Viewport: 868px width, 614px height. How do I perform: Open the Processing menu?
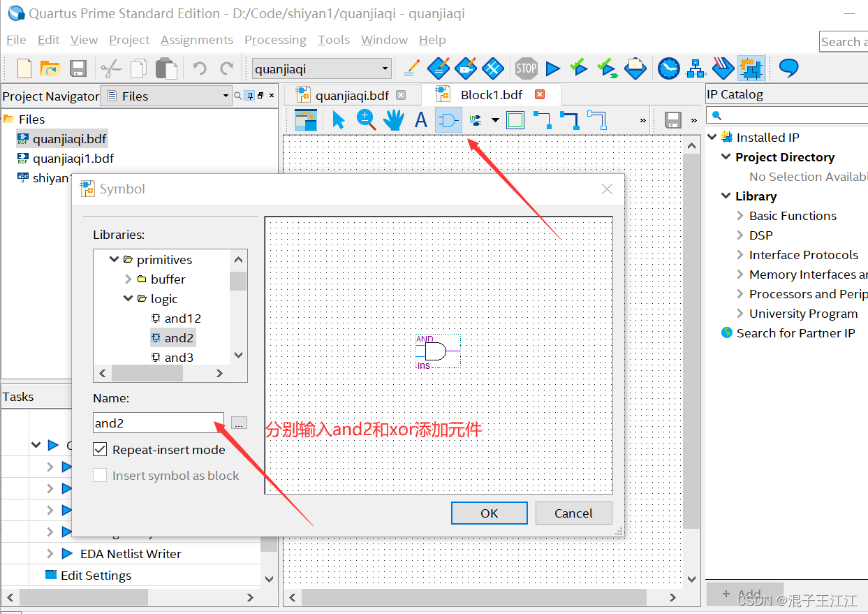pyautogui.click(x=275, y=40)
